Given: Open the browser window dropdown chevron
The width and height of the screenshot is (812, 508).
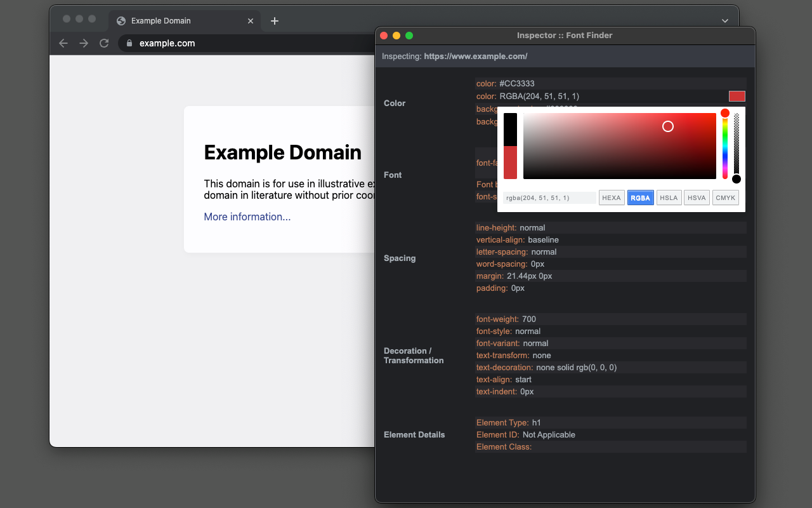Looking at the screenshot, I should (724, 21).
